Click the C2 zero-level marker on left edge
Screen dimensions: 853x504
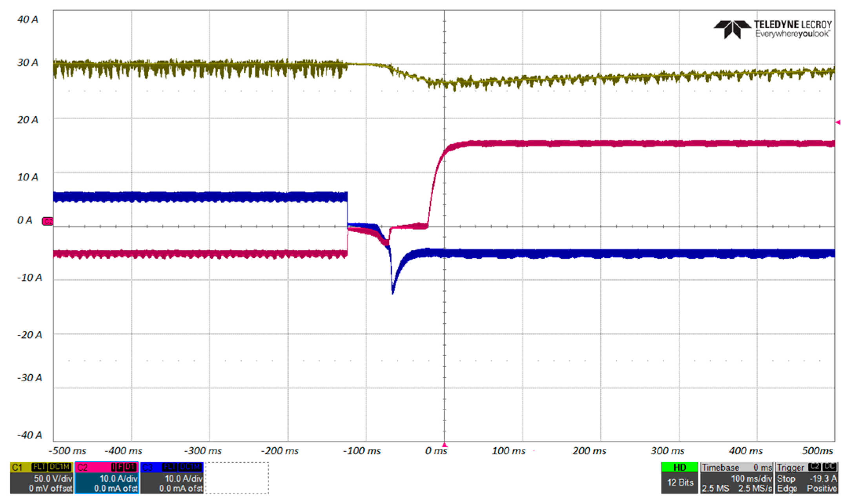tap(47, 222)
